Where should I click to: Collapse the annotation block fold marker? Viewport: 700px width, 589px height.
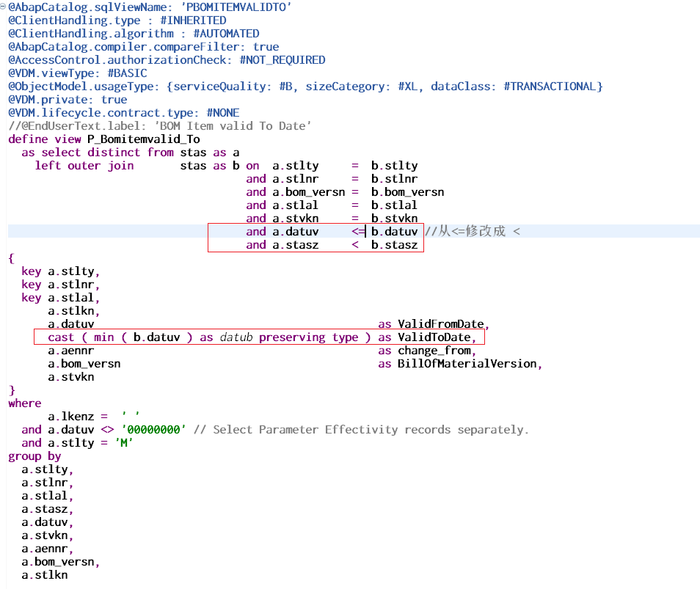[3, 7]
